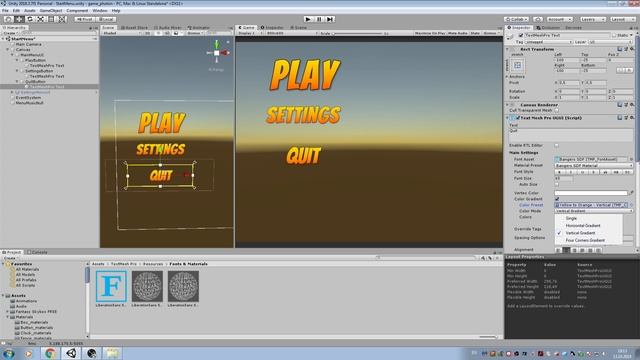Open the Layout dropdown in top toolbar
640x360 pixels.
[622, 19]
